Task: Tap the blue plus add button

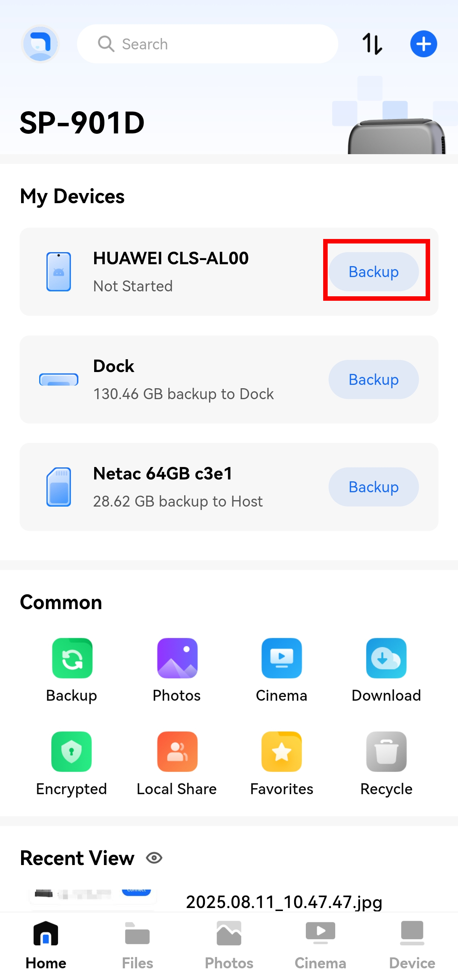Action: tap(423, 44)
